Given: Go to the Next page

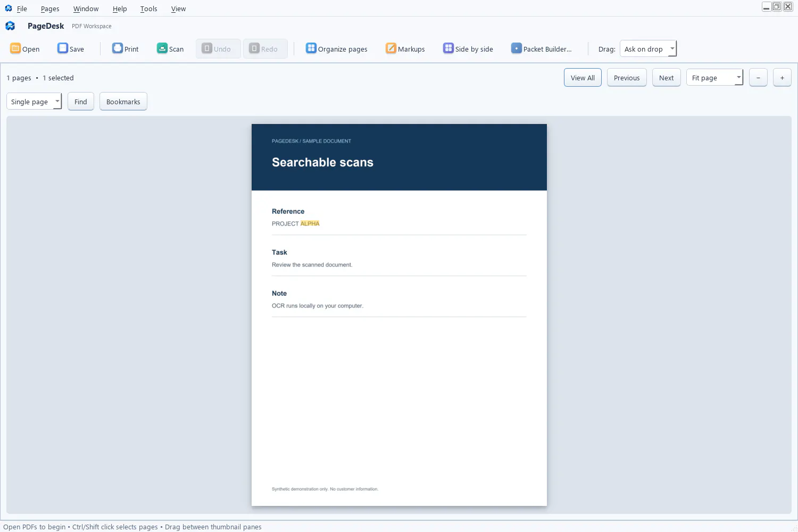Looking at the screenshot, I should (x=666, y=78).
